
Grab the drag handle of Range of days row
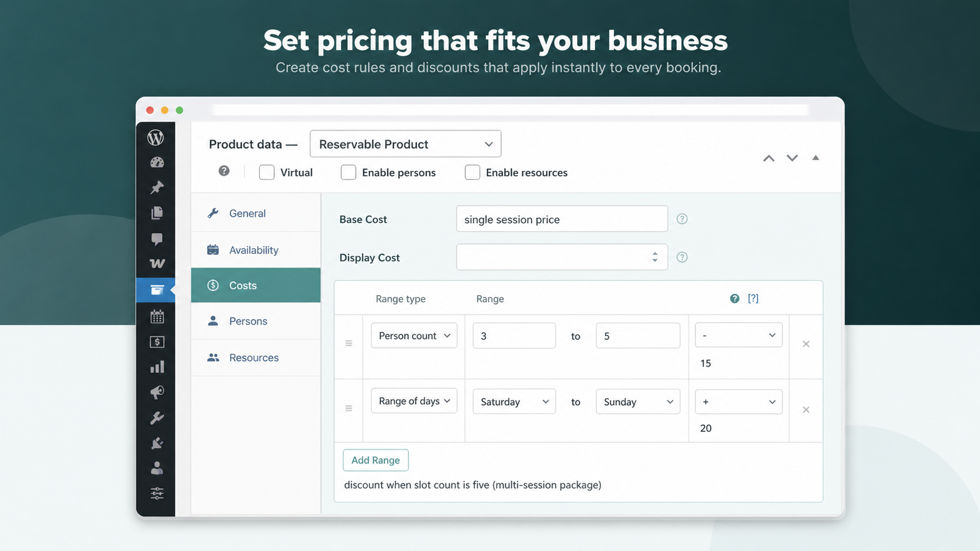point(349,408)
